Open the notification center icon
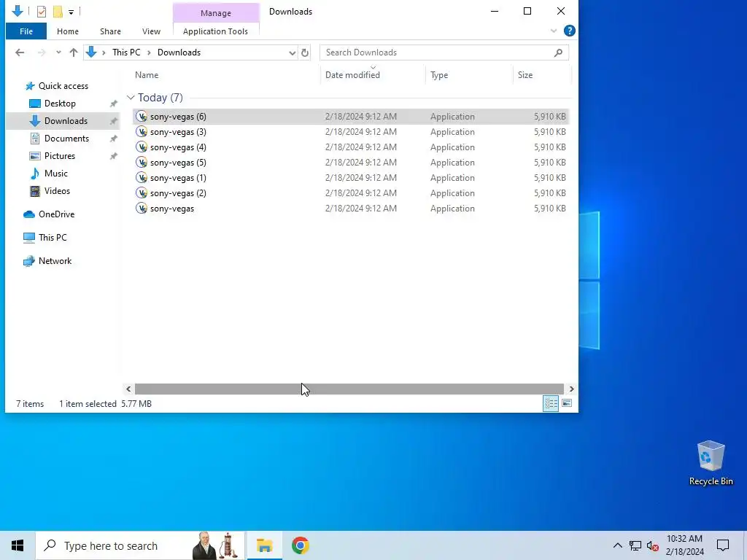This screenshot has height=560, width=747. (723, 545)
